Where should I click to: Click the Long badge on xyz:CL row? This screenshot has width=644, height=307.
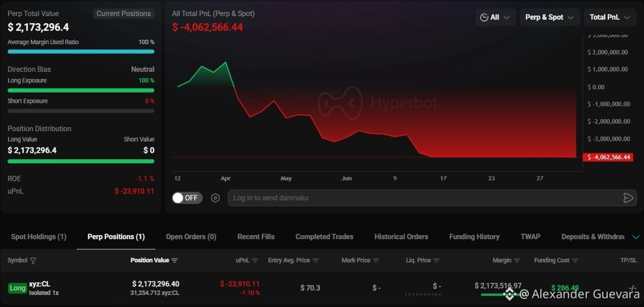(x=17, y=288)
